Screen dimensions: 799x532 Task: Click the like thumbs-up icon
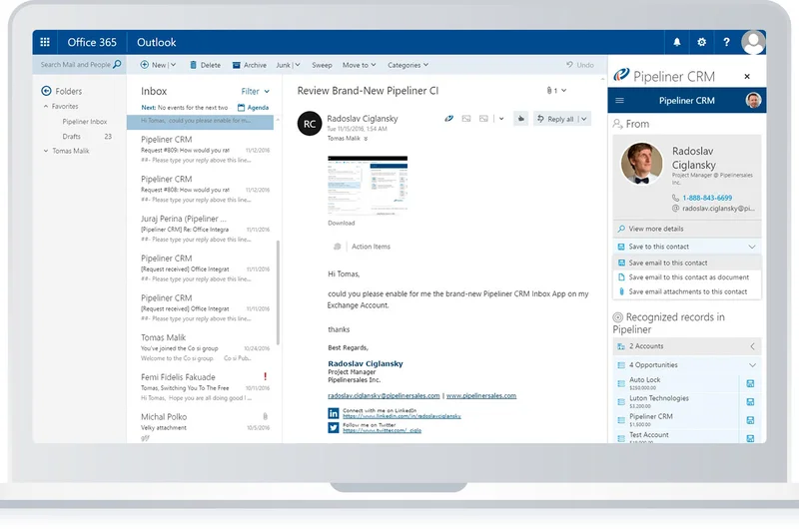(x=520, y=119)
